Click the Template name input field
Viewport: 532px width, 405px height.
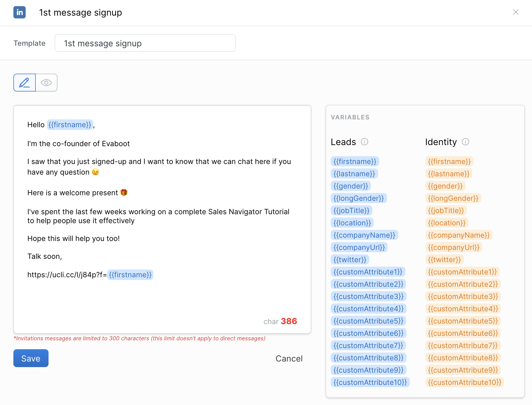point(145,43)
